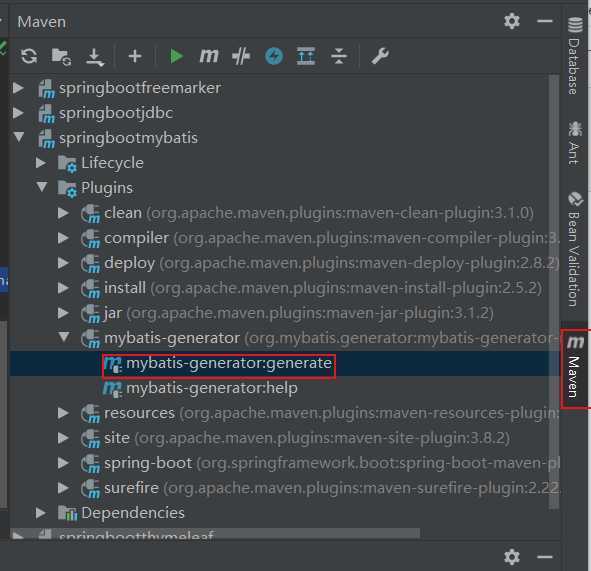
Task: Click Collapse All icon in toolbar
Action: pyautogui.click(x=338, y=57)
